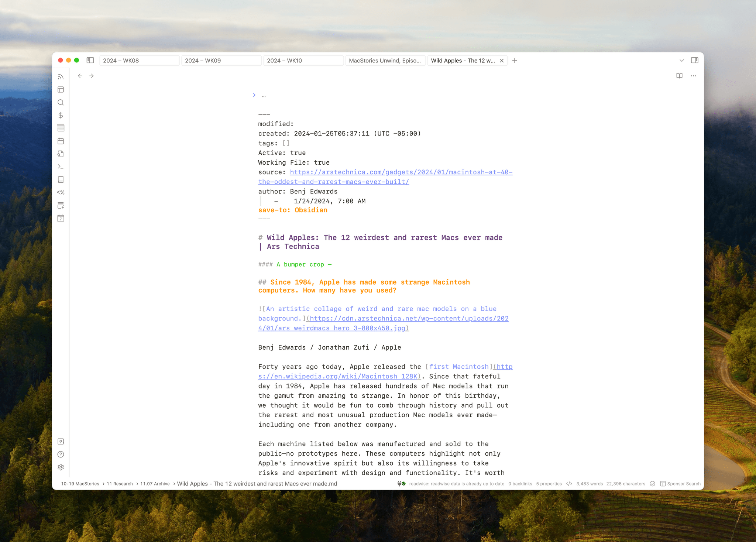Switch to the 2024 – WK08 tab
This screenshot has width=756, height=542.
140,61
